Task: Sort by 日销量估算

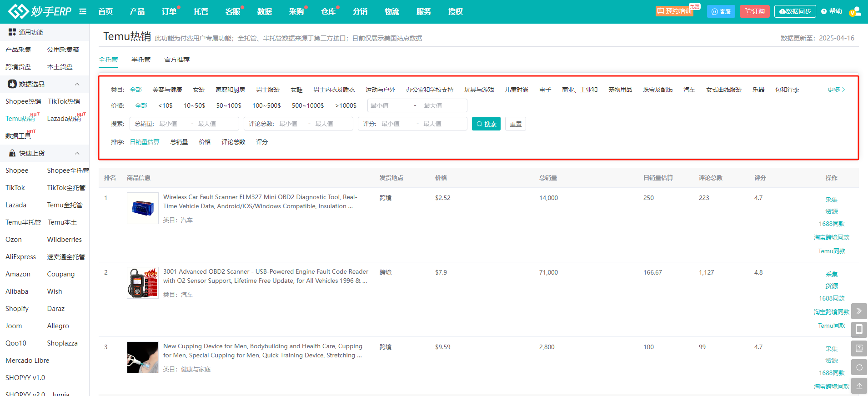Action: pyautogui.click(x=145, y=142)
